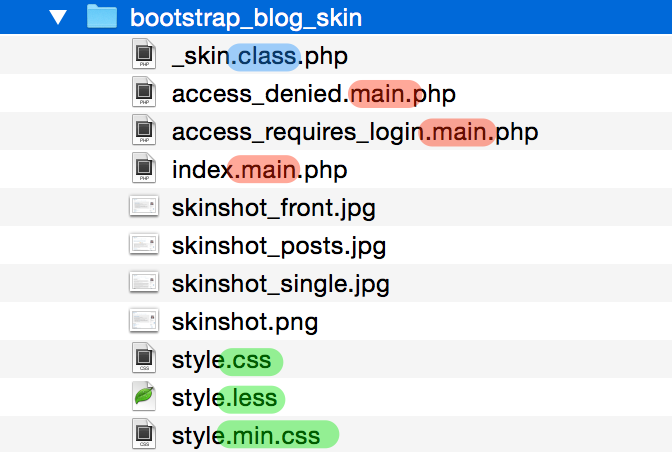Click the PHP icon of _skin.class.php

(x=144, y=54)
